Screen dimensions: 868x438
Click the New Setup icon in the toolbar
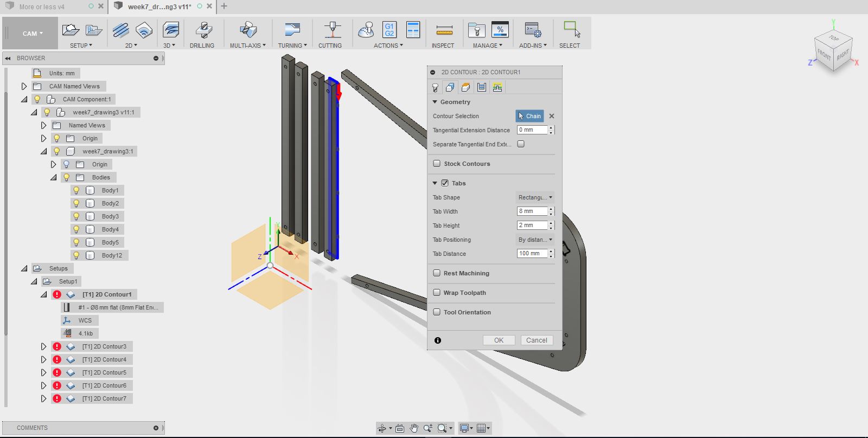71,30
